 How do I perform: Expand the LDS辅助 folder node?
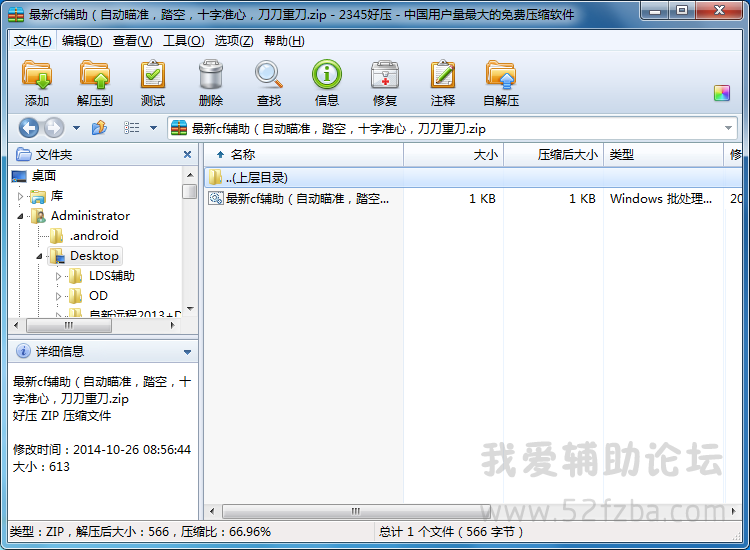coord(58,276)
